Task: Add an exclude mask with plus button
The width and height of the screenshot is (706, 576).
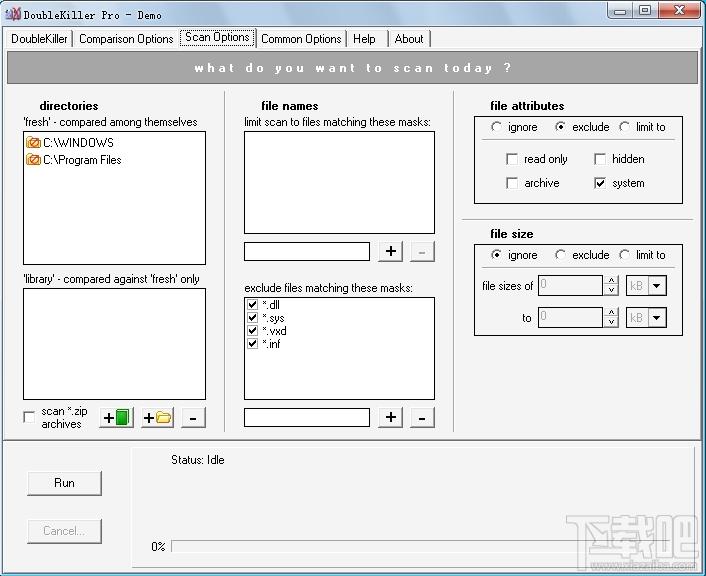Action: coord(391,417)
